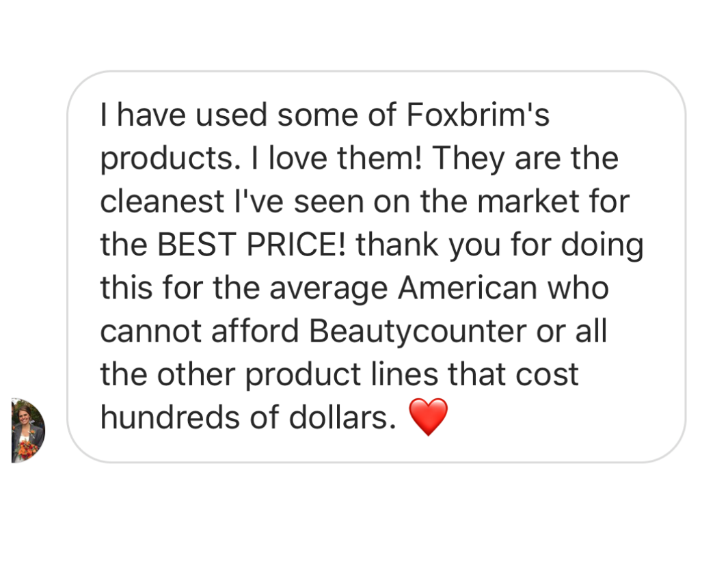Select the word "products." in the second line
This screenshot has width=728, height=565.
(x=170, y=159)
